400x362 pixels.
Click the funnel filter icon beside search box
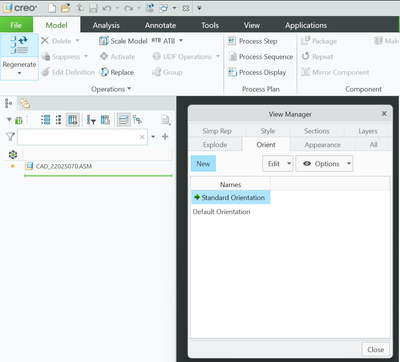10,137
